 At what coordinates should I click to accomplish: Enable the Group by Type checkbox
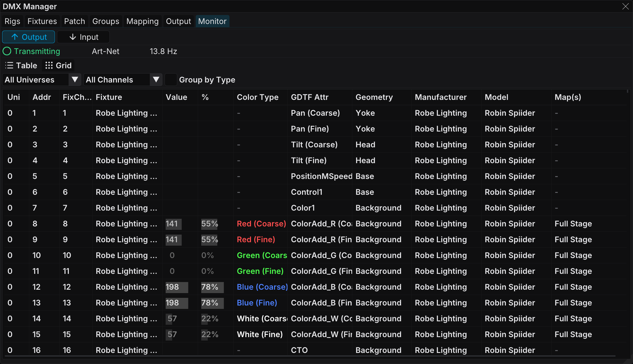click(x=171, y=80)
